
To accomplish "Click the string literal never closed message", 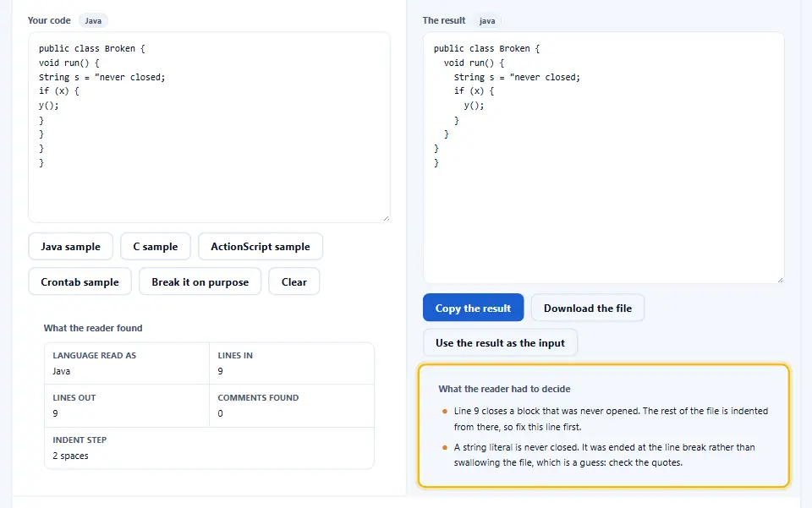I will [604, 455].
